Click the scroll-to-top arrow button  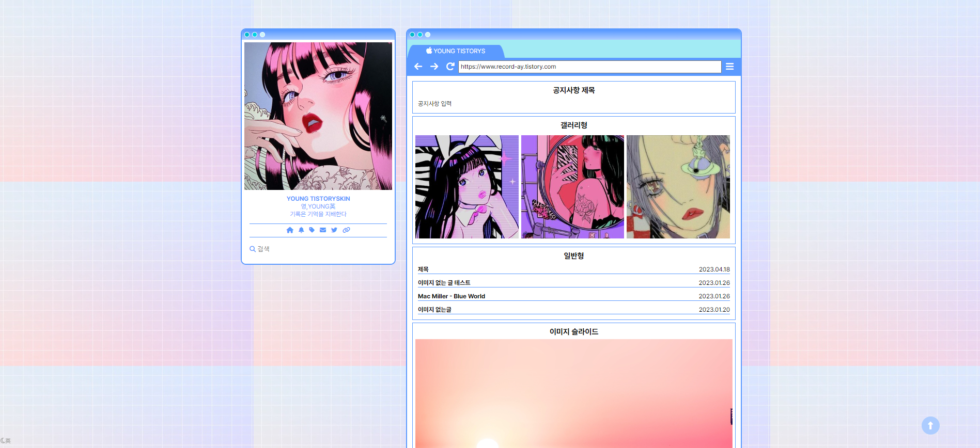(930, 426)
